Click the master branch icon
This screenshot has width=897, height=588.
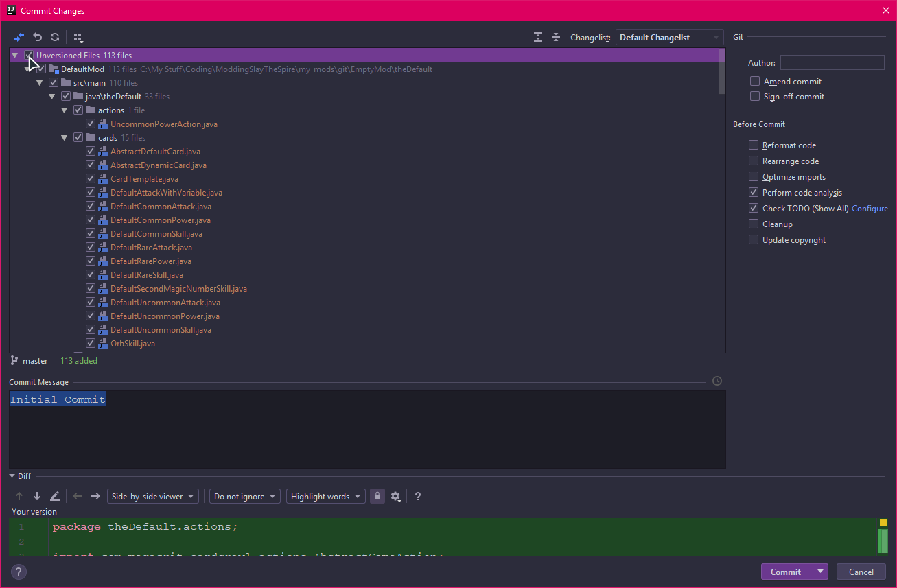(x=14, y=360)
